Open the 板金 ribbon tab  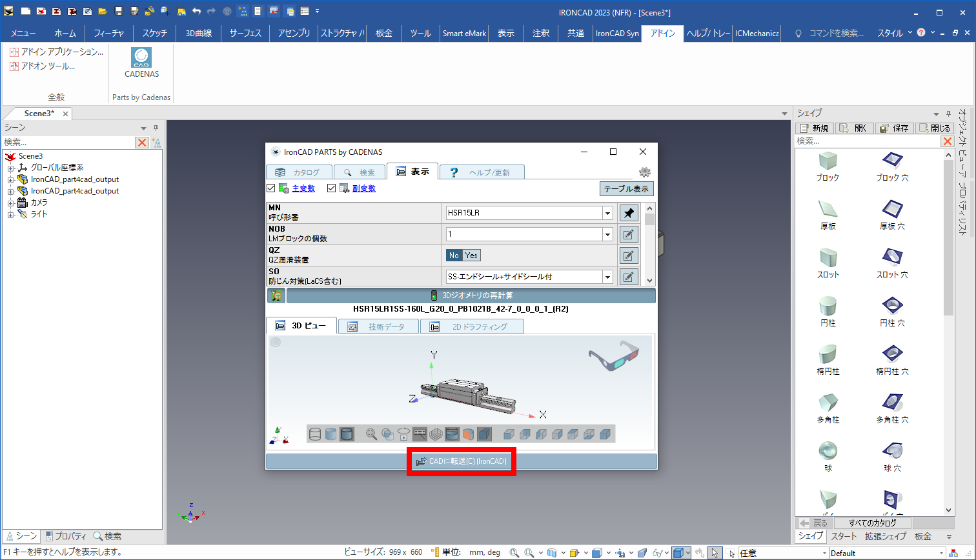(x=384, y=33)
